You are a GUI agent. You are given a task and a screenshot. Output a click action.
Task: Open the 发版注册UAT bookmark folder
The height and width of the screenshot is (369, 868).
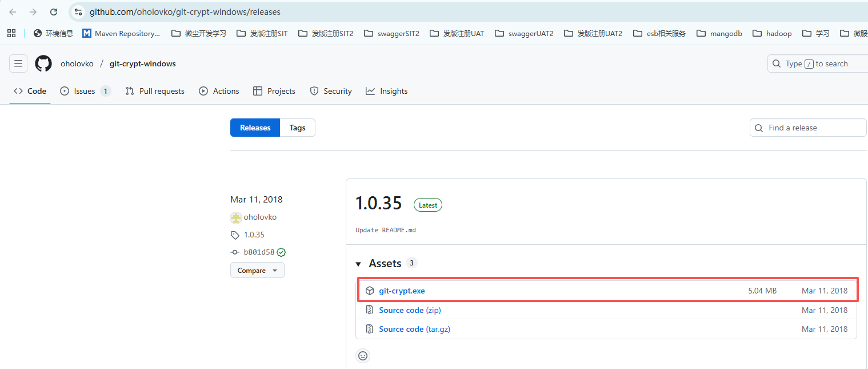coord(457,33)
